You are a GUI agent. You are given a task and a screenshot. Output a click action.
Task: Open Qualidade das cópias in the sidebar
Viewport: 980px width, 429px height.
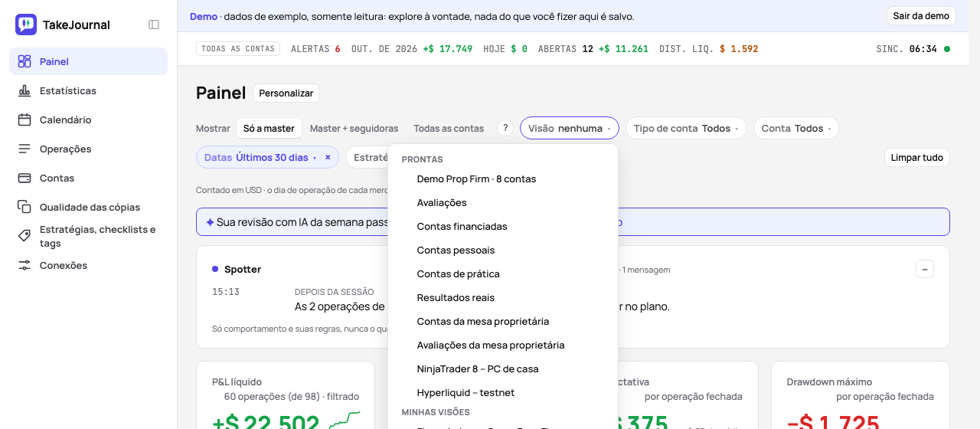[88, 207]
